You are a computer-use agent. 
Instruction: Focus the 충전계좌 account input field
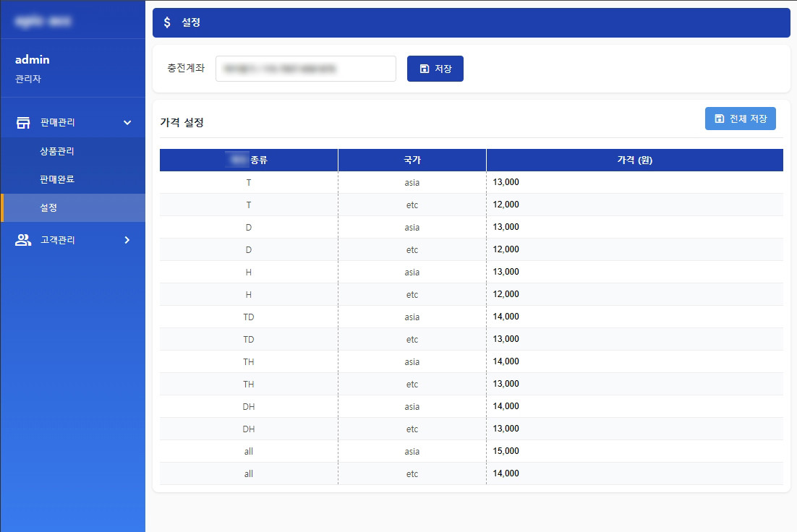pos(305,69)
